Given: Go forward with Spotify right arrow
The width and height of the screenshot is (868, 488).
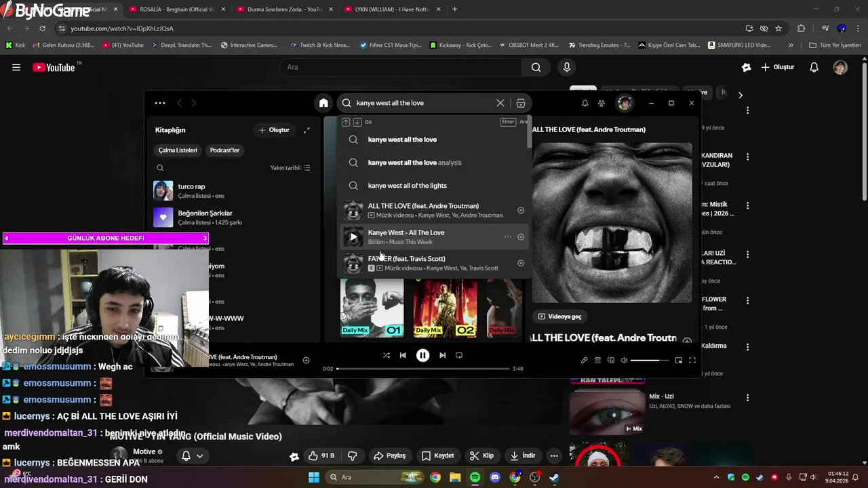Looking at the screenshot, I should 194,103.
